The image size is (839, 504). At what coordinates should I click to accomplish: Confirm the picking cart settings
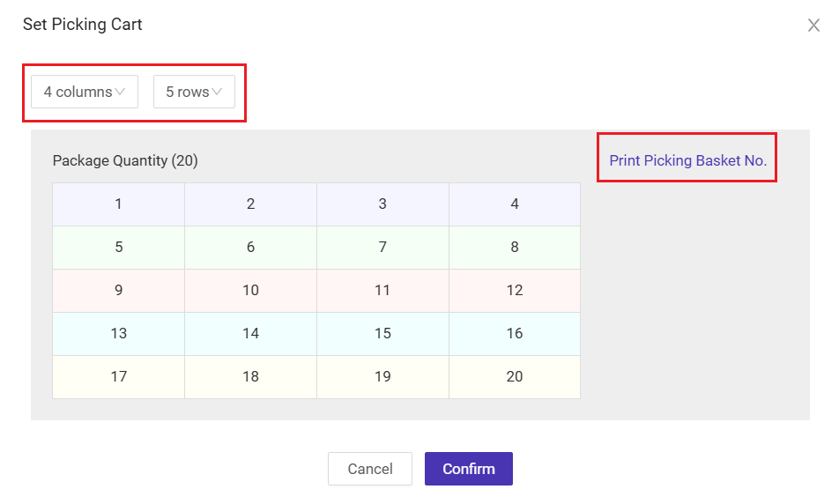coord(469,469)
